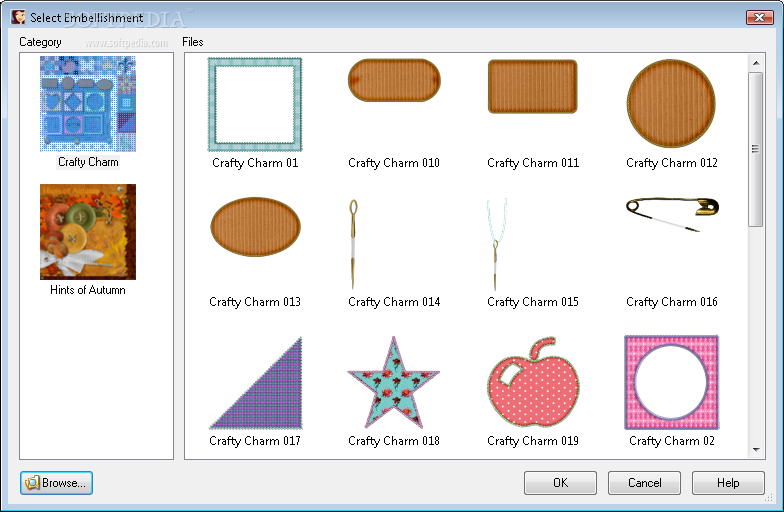This screenshot has width=784, height=512.
Task: Select the Crafty Charm 014 needle image
Action: 353,244
